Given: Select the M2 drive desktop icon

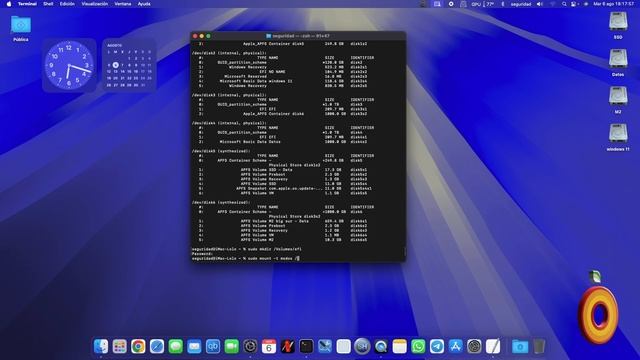Looking at the screenshot, I should [618, 100].
